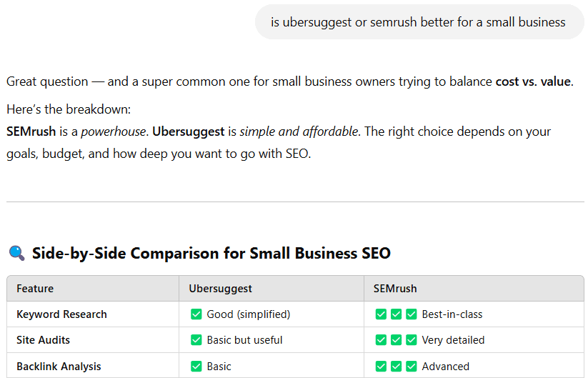Click the "Keyword Research" row label
This screenshot has width=588, height=378.
(x=61, y=314)
